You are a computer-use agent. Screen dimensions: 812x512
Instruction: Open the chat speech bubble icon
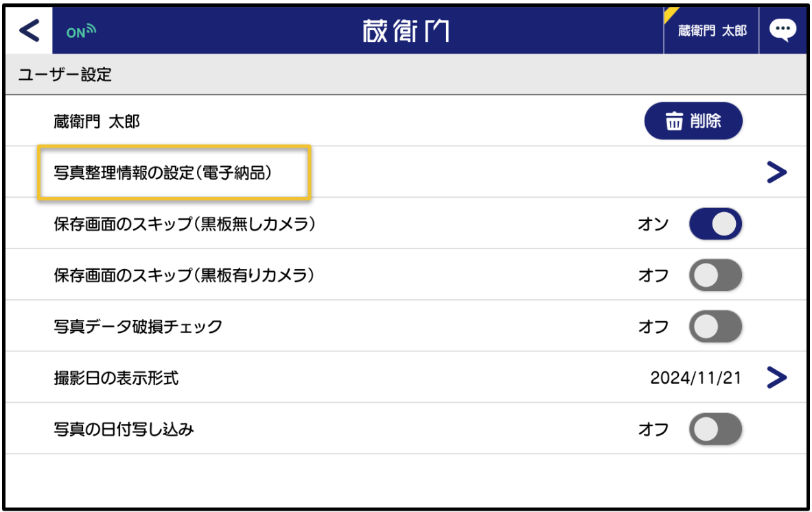(x=782, y=30)
